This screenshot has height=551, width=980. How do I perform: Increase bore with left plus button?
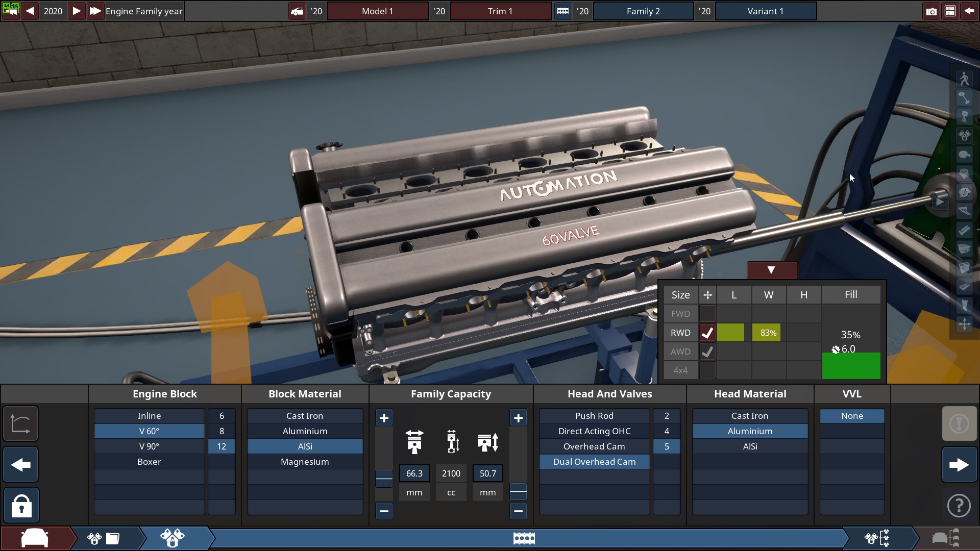[384, 418]
